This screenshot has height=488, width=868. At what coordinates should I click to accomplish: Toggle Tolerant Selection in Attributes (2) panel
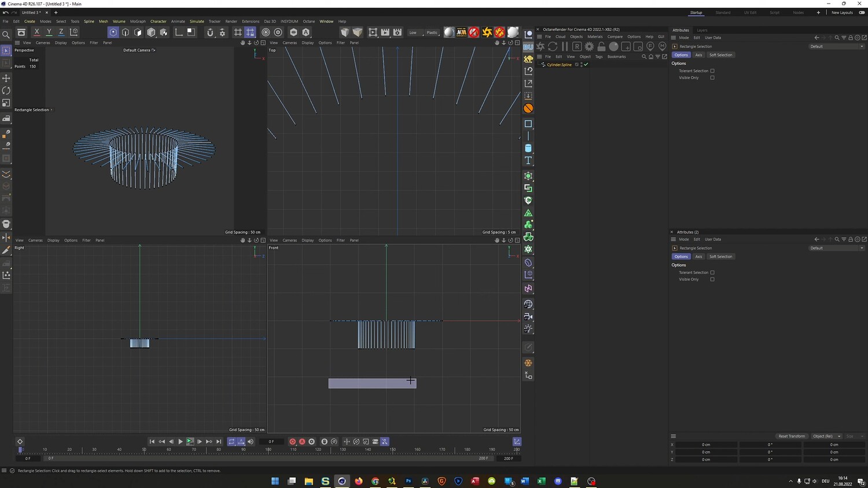point(712,272)
